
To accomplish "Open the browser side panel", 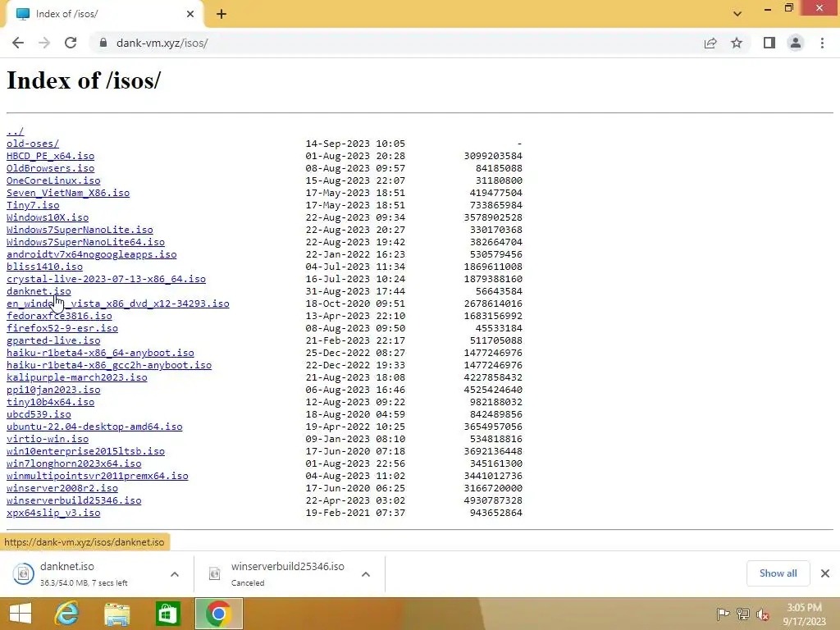I will [x=769, y=43].
